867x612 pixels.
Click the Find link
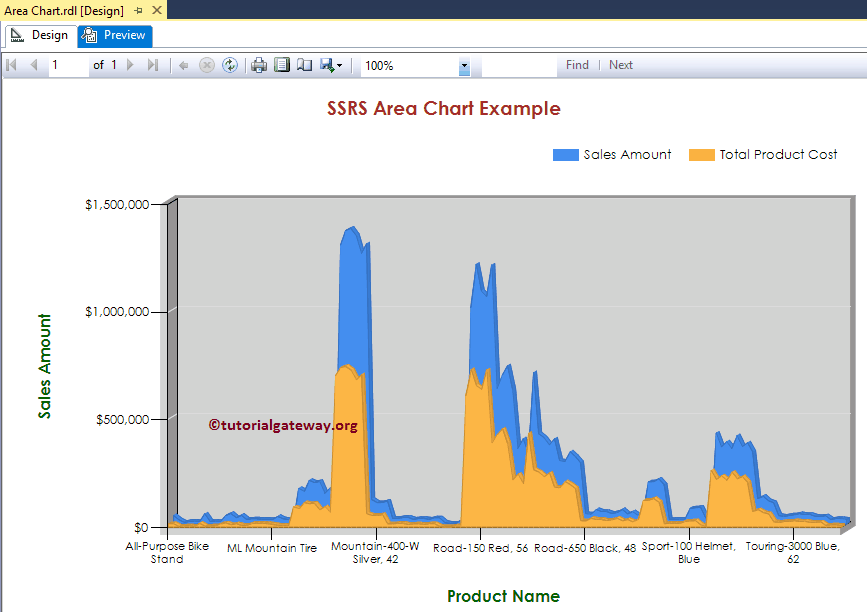point(577,64)
